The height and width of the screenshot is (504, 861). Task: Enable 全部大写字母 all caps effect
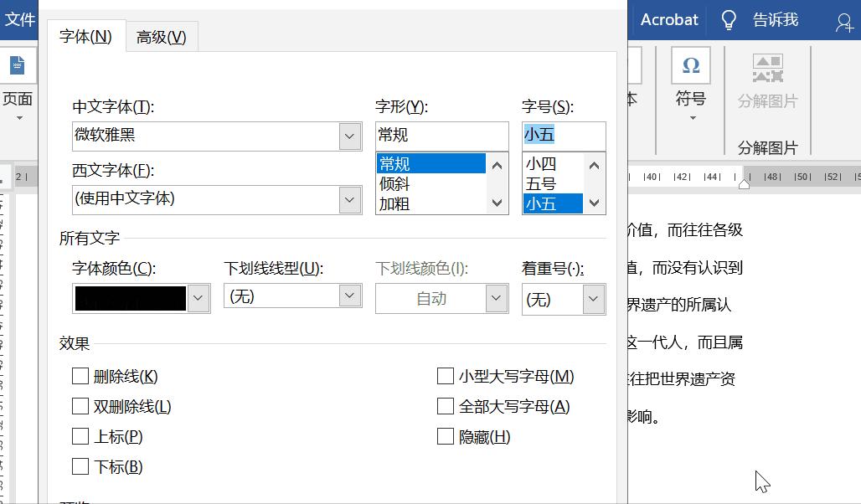pos(445,406)
